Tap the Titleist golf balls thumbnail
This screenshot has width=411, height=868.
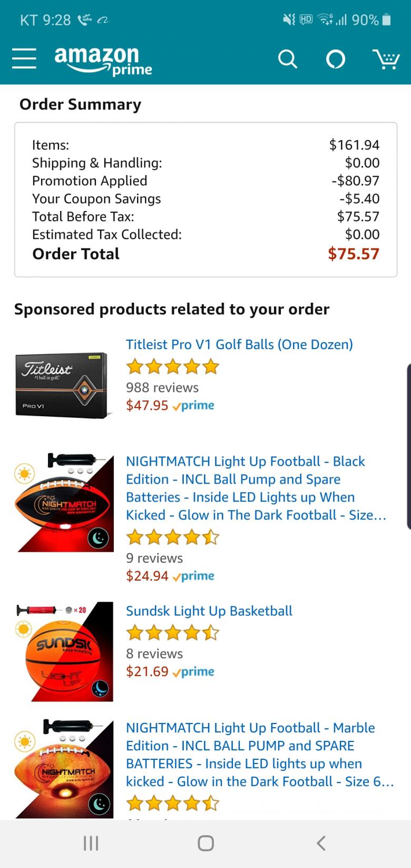(x=63, y=384)
